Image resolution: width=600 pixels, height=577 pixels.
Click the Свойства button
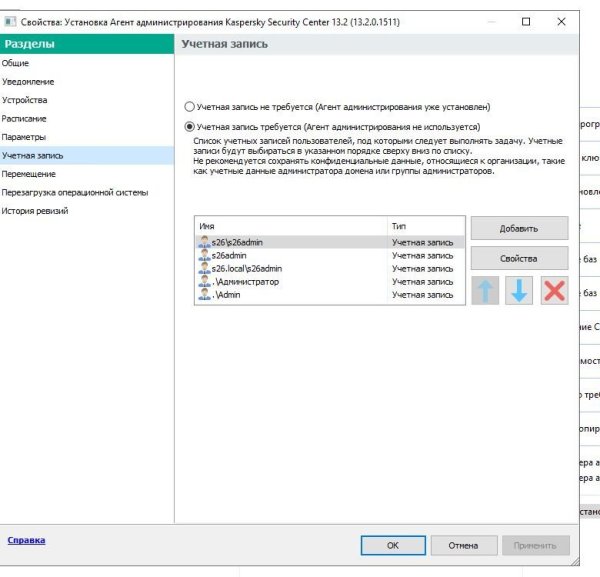(x=519, y=259)
